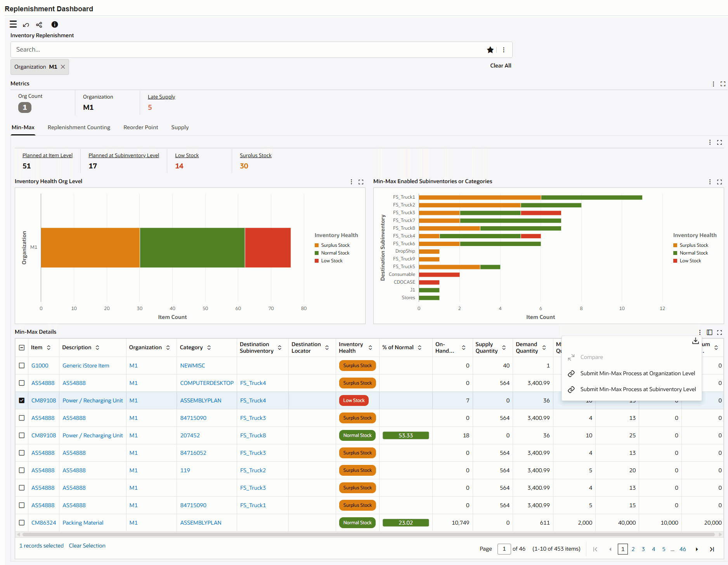Screen dimensions: 728x565
Task: Open Metrics section options menu
Action: (713, 84)
